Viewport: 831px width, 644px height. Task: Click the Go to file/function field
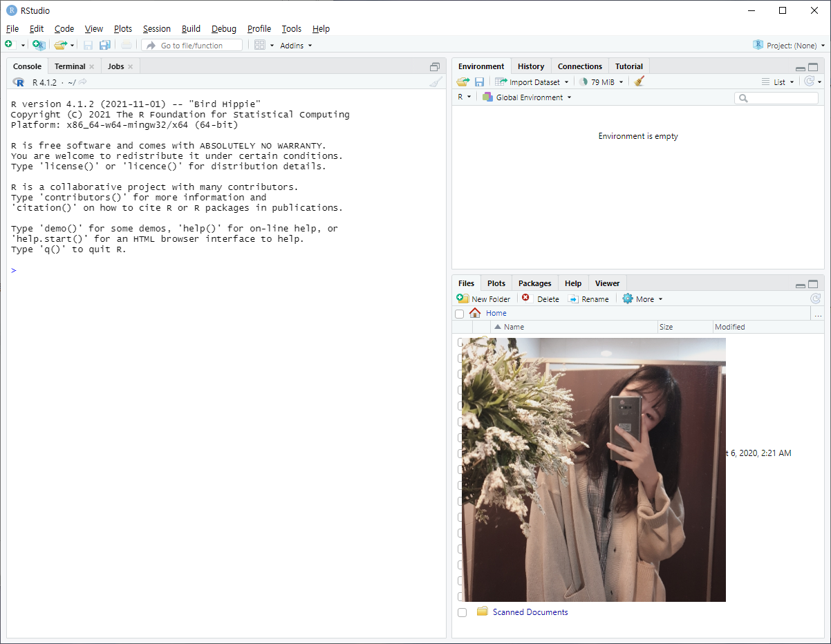(x=192, y=46)
